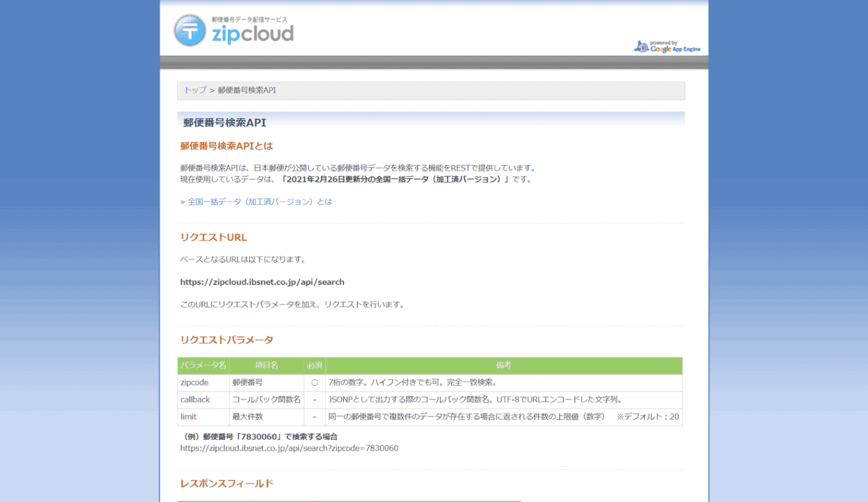Click the パラメータ名 column header
The height and width of the screenshot is (502, 868).
tap(203, 366)
